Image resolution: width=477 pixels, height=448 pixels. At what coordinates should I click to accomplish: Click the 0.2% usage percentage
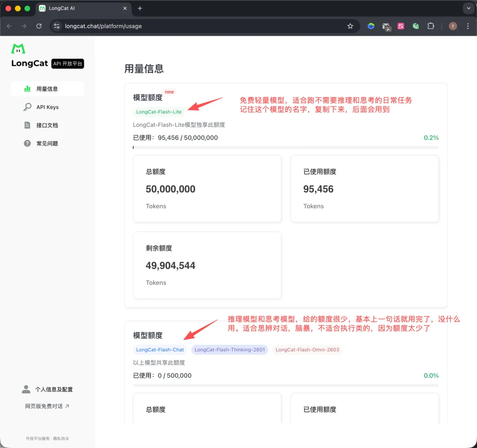pyautogui.click(x=431, y=138)
